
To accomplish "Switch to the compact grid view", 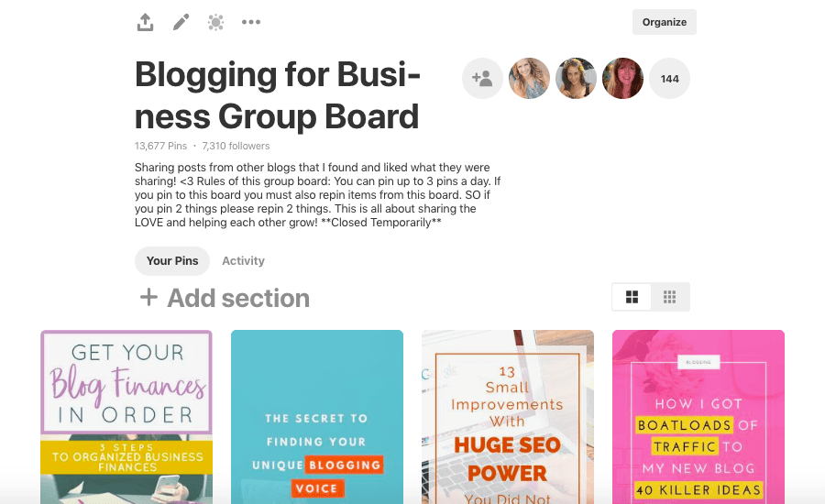I will click(x=670, y=297).
